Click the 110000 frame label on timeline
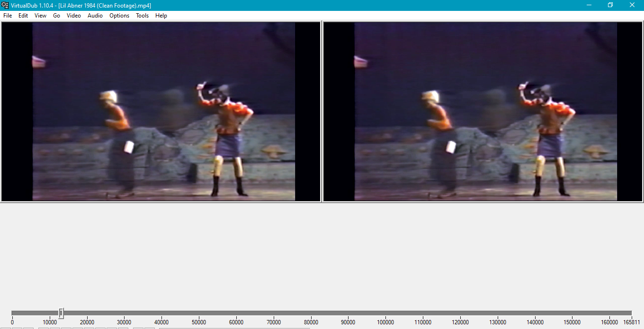Viewport: 644px width, 329px height. point(423,322)
